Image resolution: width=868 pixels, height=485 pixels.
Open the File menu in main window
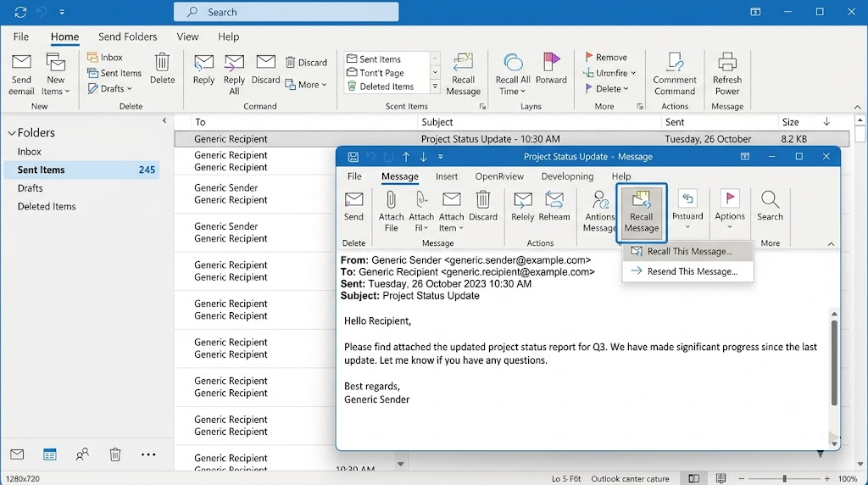click(x=21, y=36)
